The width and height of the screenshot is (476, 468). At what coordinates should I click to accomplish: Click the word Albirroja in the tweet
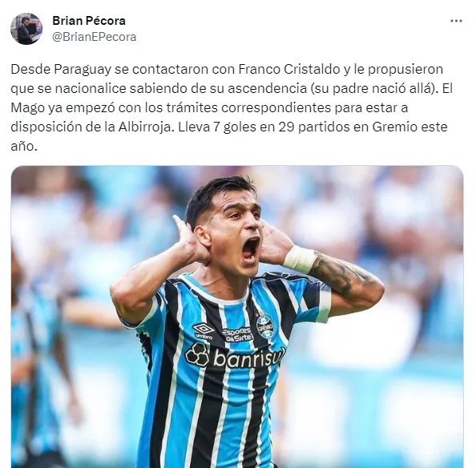coord(145,127)
